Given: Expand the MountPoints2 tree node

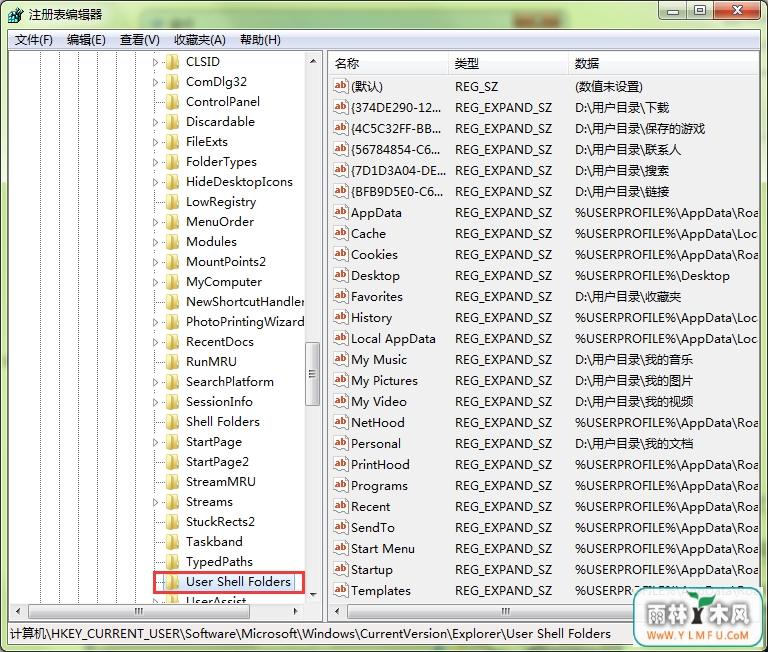Looking at the screenshot, I should coord(155,262).
